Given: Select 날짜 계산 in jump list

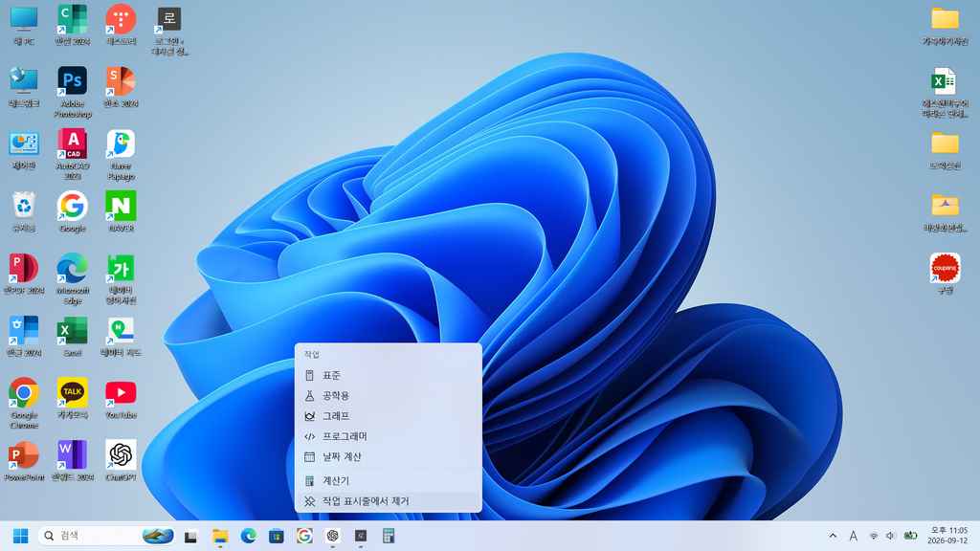Looking at the screenshot, I should 389,456.
